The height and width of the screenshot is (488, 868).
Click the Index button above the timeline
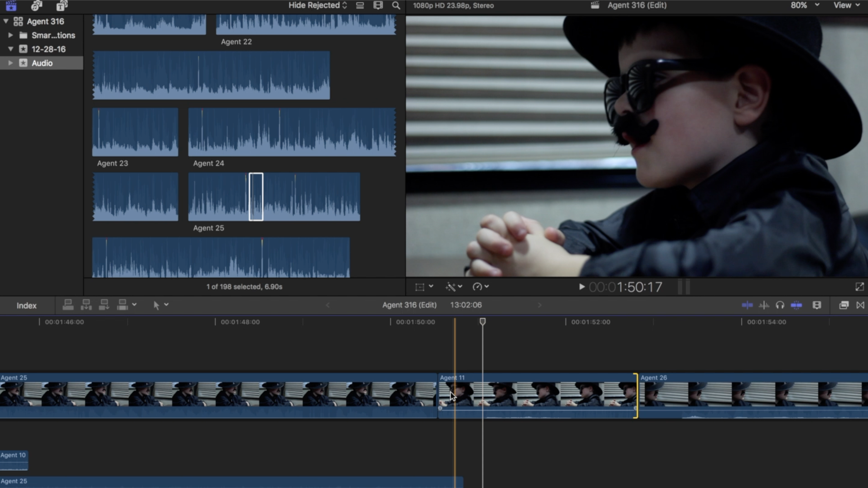(26, 305)
